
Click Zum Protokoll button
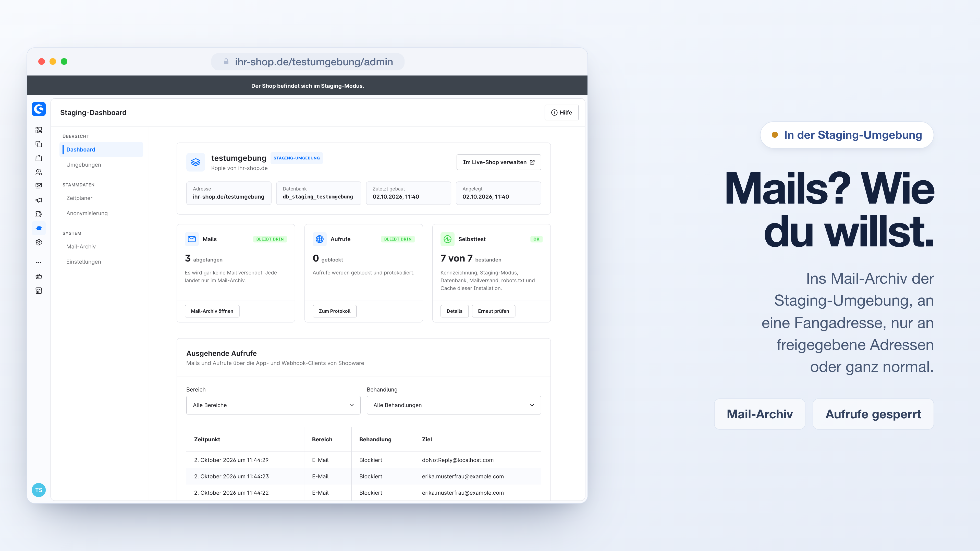tap(334, 311)
